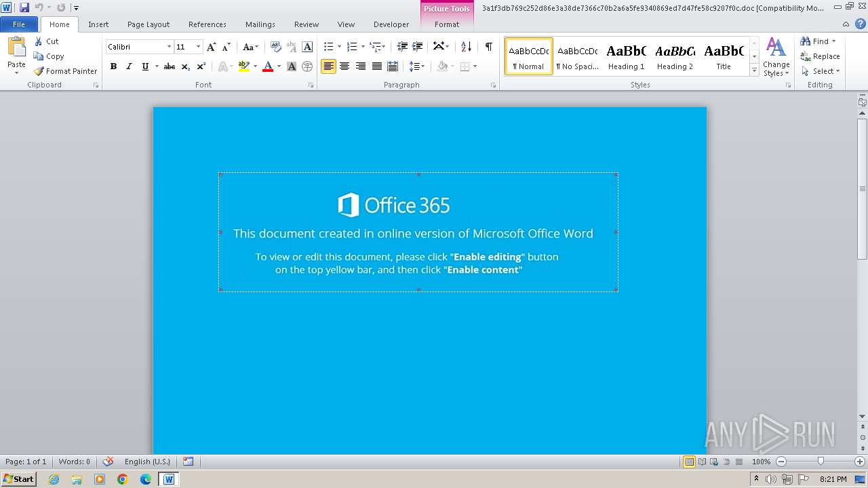This screenshot has width=868, height=488.
Task: Toggle Underline formatting
Action: [145, 66]
